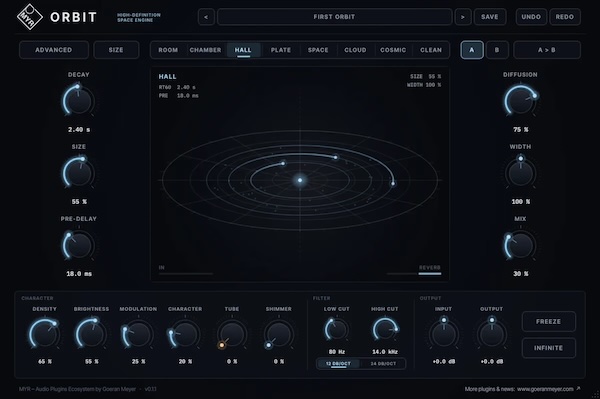The height and width of the screenshot is (399, 600).
Task: Click the glowing center of orbit display
Action: (x=300, y=180)
